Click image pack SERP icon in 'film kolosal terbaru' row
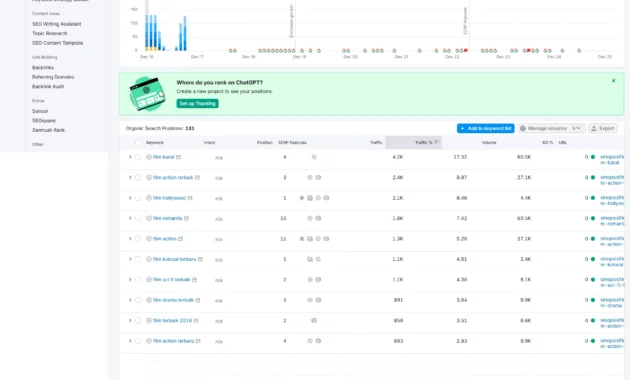 310,259
